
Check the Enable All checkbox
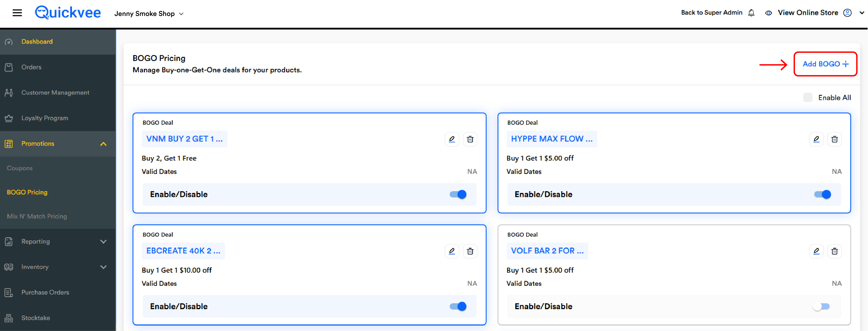click(808, 98)
